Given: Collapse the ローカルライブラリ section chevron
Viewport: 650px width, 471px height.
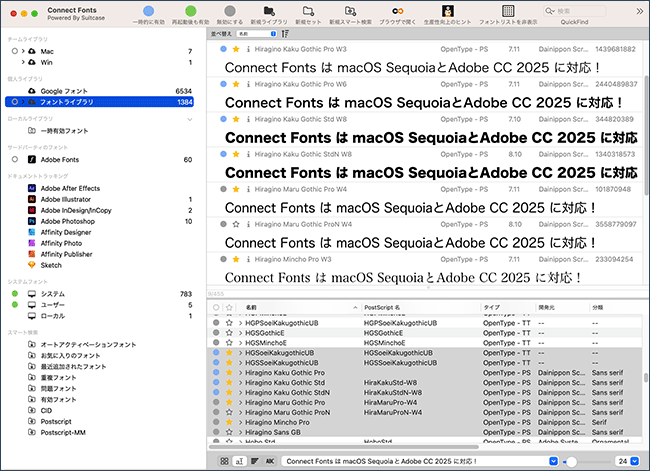Looking at the screenshot, I should pos(189,119).
